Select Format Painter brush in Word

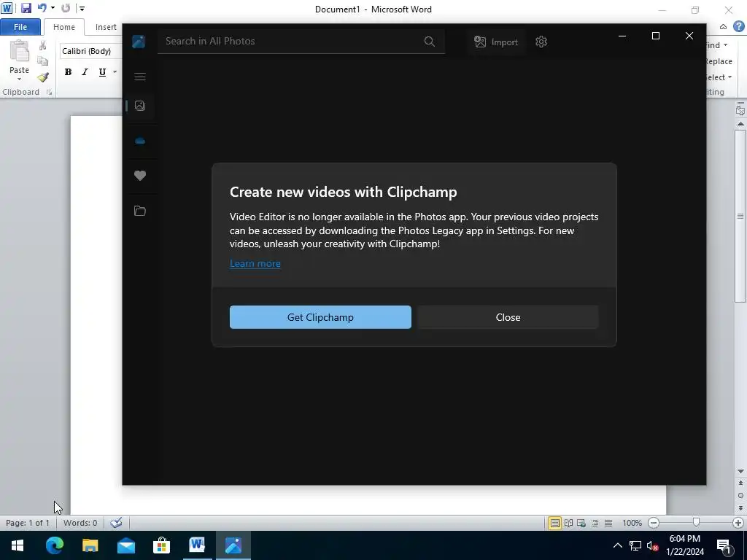(43, 77)
